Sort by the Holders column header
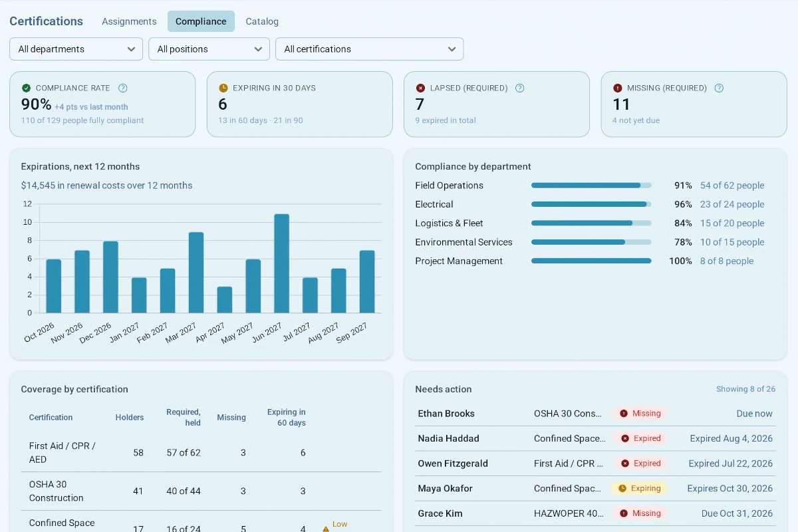The image size is (798, 532). [x=129, y=418]
